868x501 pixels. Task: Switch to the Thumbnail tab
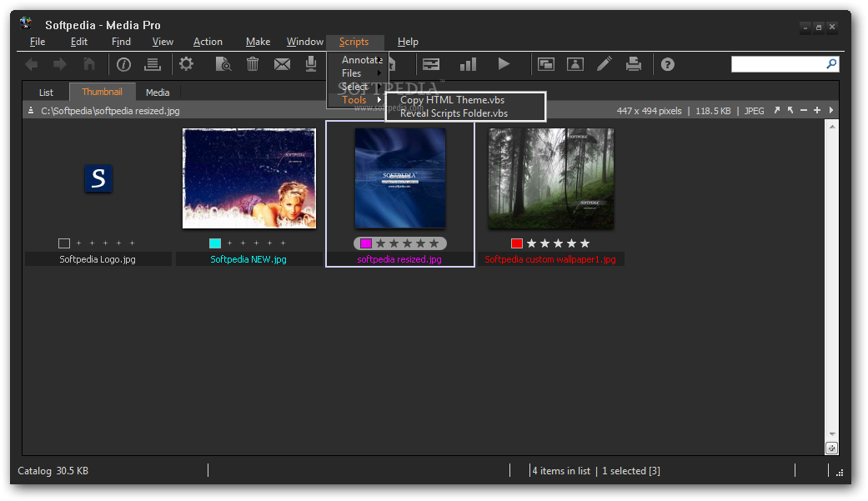[103, 92]
